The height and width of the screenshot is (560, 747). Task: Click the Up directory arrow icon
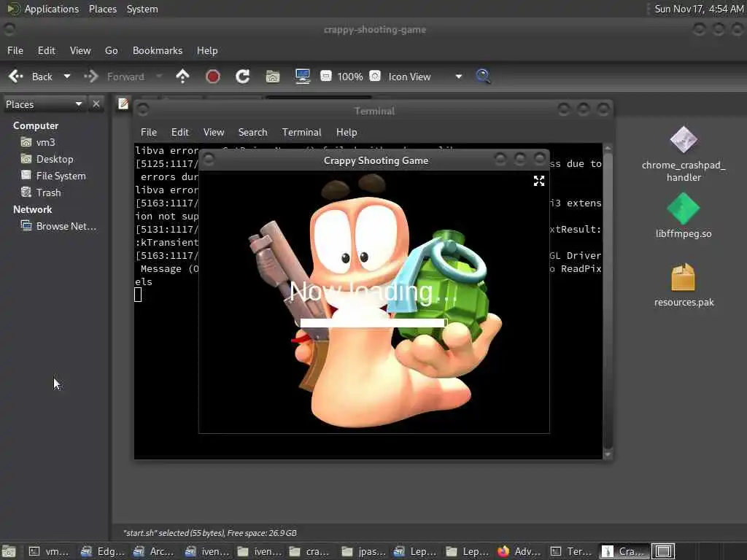(182, 76)
